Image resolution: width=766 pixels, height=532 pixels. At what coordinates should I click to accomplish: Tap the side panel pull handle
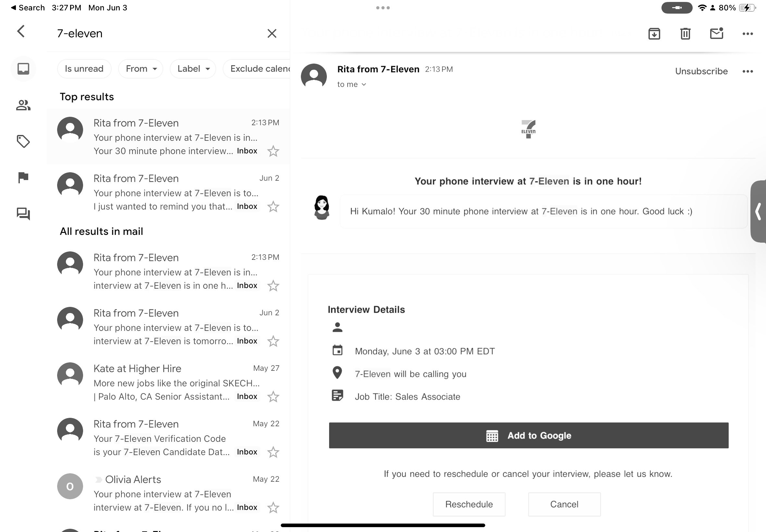pos(758,212)
